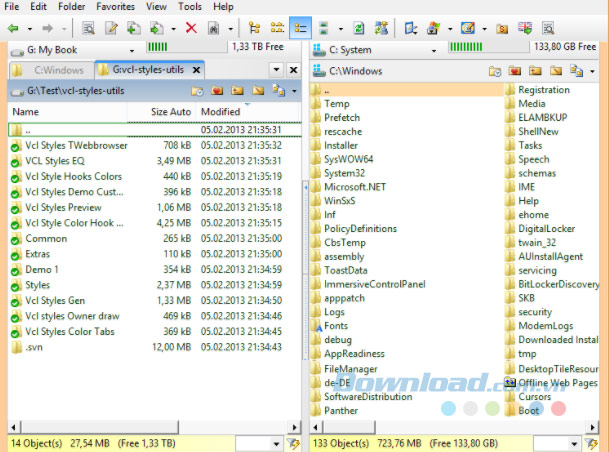
Task: Show the folder tree view icon
Action: 254,28
